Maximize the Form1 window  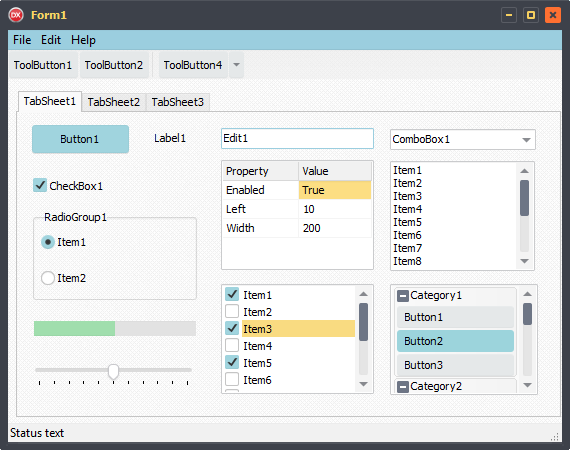(x=531, y=15)
